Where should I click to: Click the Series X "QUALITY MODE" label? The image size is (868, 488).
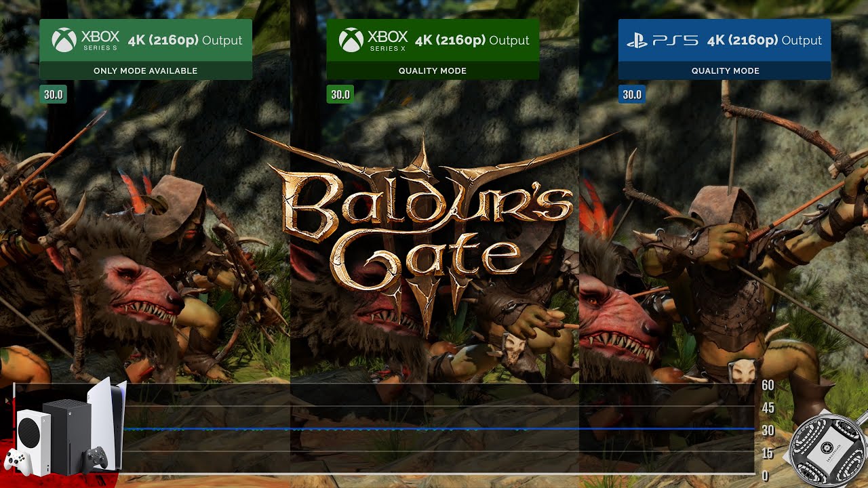click(x=433, y=70)
